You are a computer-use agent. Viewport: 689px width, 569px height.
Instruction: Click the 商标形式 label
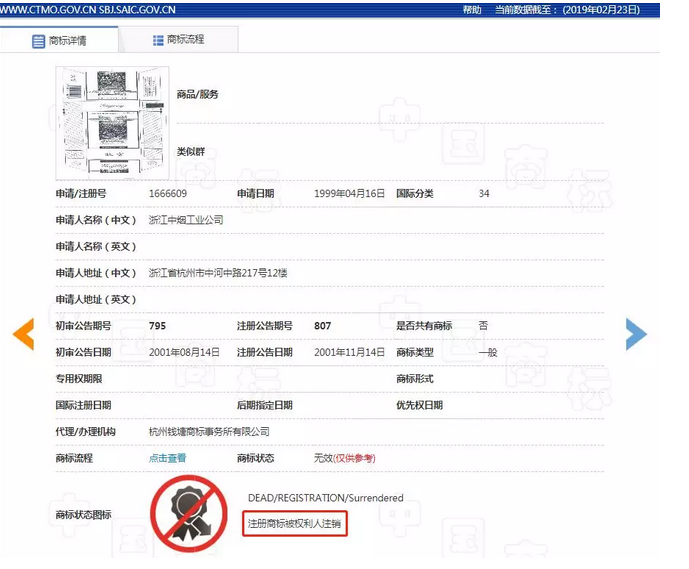tap(415, 378)
